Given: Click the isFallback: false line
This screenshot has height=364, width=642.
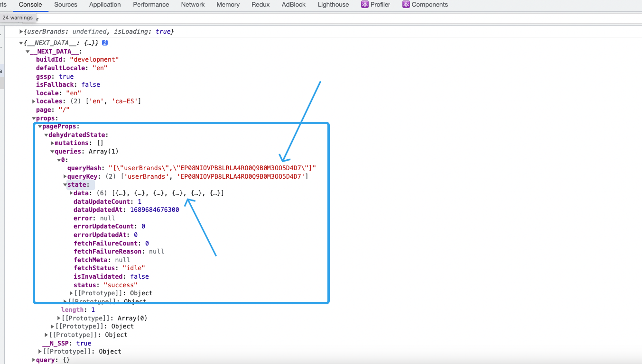Looking at the screenshot, I should click(x=68, y=84).
